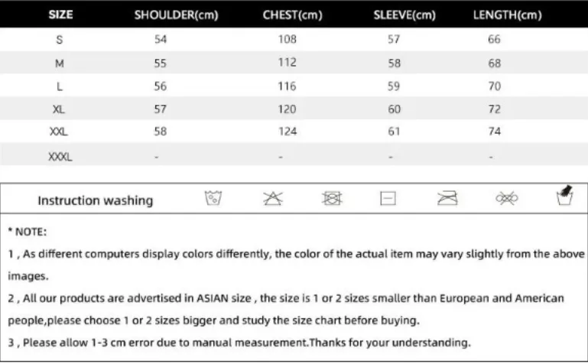Select the size S row label
The width and height of the screenshot is (588, 364).
coord(59,39)
